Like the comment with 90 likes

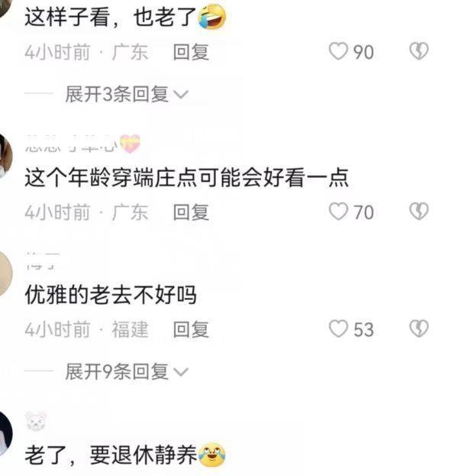click(338, 52)
